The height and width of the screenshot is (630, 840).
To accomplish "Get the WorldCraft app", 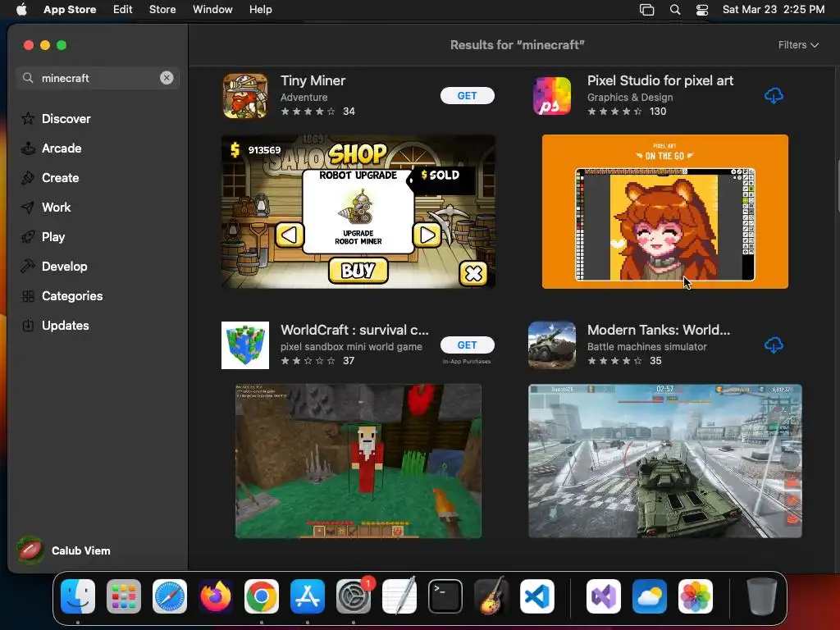I will point(467,345).
